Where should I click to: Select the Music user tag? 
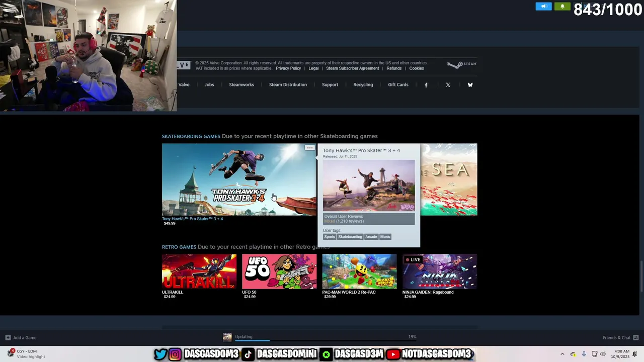(385, 237)
